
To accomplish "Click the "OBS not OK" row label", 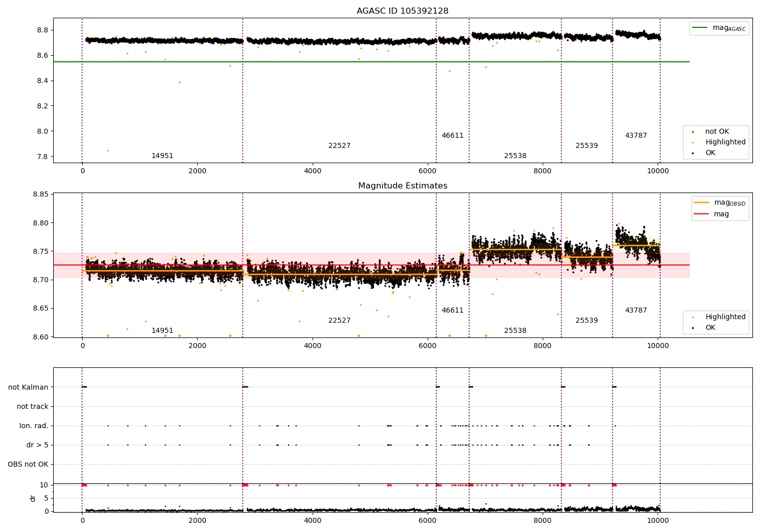I will click(28, 464).
